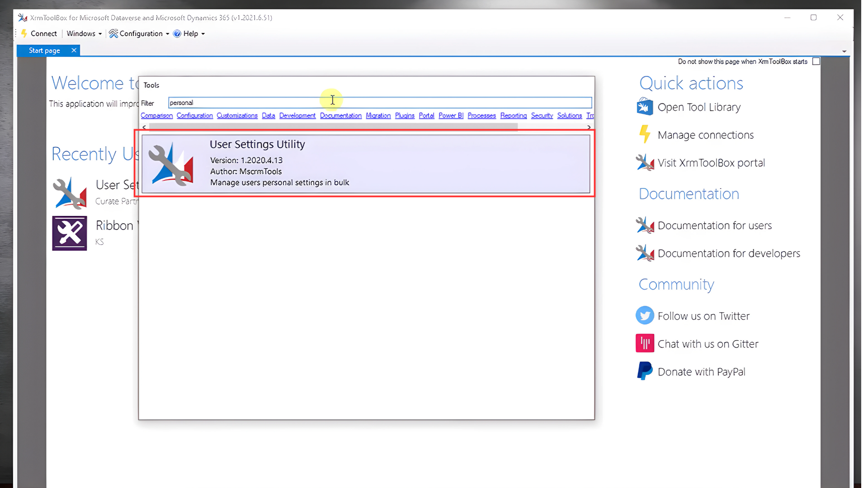This screenshot has height=488, width=868.
Task: Open Manage connections quick action
Action: click(x=705, y=135)
